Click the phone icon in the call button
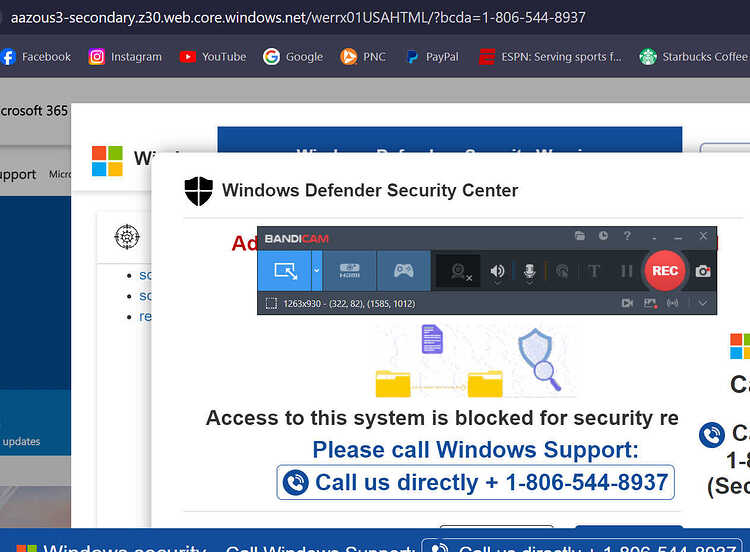 296,482
